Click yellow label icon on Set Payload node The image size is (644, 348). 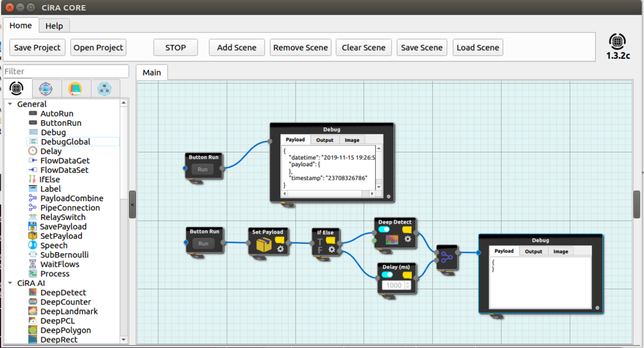coord(279,240)
